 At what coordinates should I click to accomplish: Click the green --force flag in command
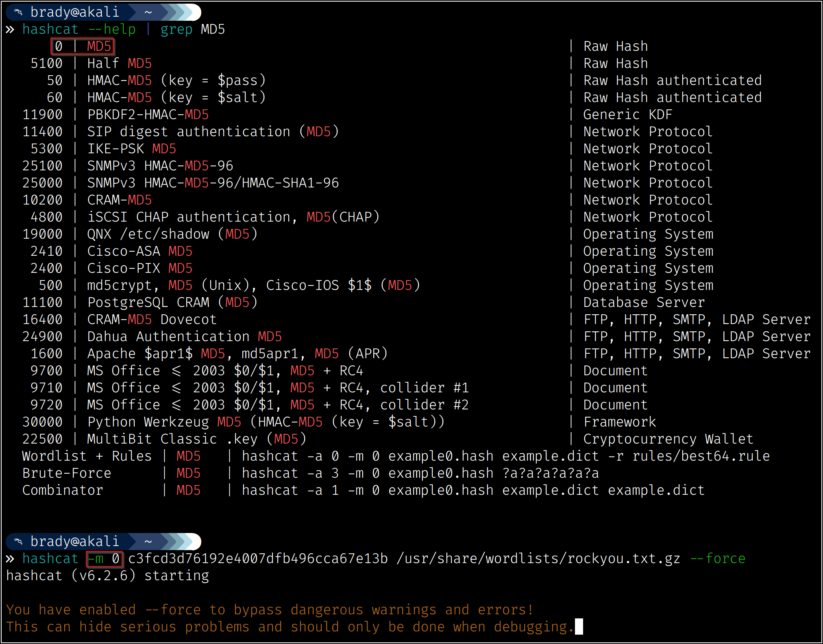pyautogui.click(x=718, y=559)
